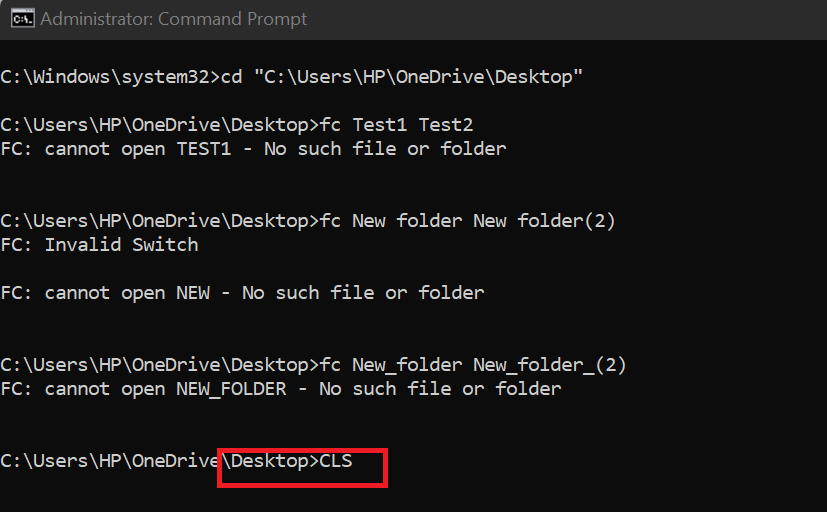This screenshot has height=512, width=827.
Task: Click the "fc New_folder New_folder_(2)" command
Action: (x=473, y=365)
